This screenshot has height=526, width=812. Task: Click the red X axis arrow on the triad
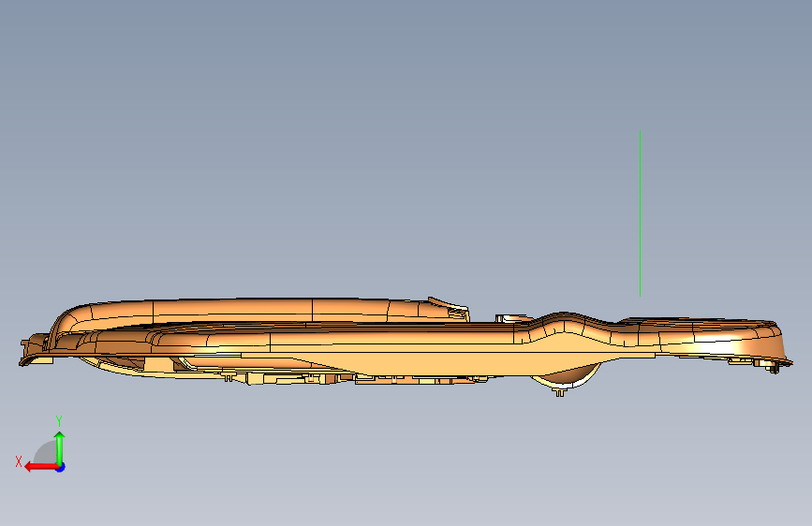pos(40,467)
